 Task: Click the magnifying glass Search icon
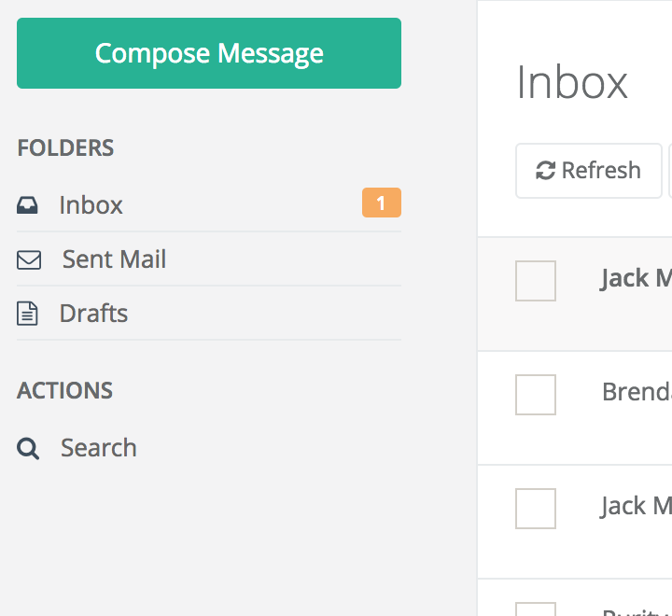tap(28, 449)
